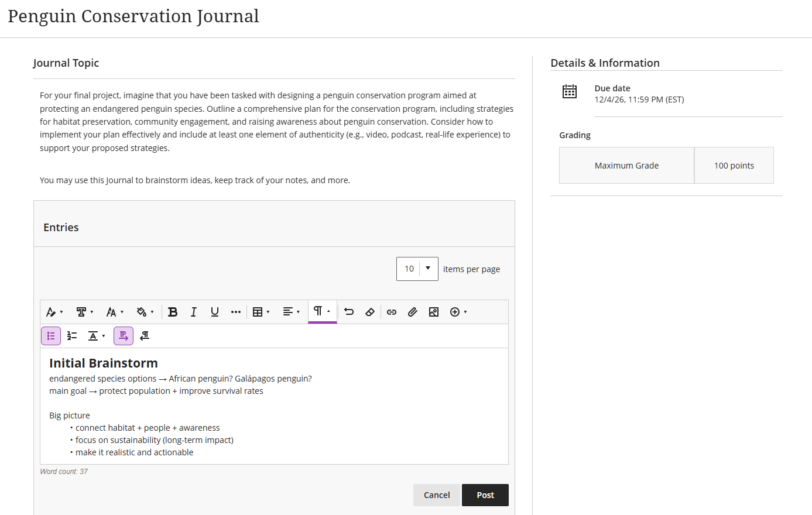Image resolution: width=812 pixels, height=515 pixels.
Task: Click the undo arrow icon
Action: (349, 312)
